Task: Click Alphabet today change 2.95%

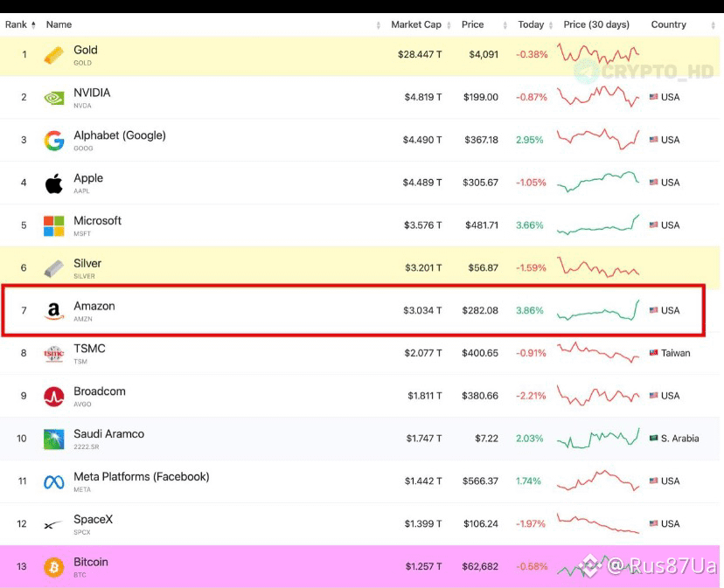Action: (530, 140)
